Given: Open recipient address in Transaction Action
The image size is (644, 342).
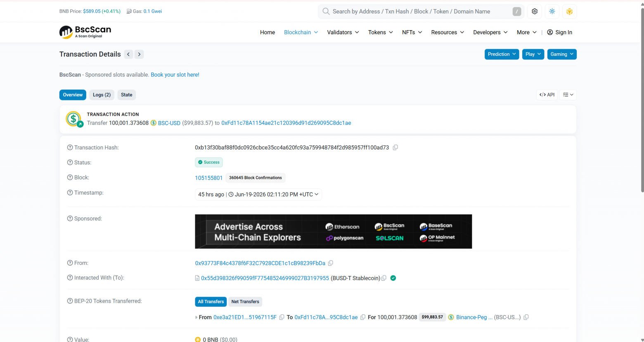Looking at the screenshot, I should click(x=286, y=123).
